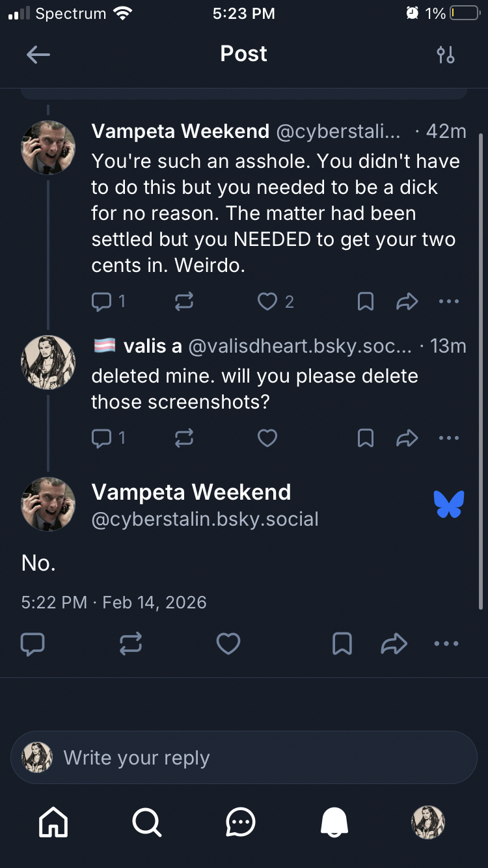The height and width of the screenshot is (868, 488).
Task: Share the main "No." post
Action: pyautogui.click(x=394, y=644)
